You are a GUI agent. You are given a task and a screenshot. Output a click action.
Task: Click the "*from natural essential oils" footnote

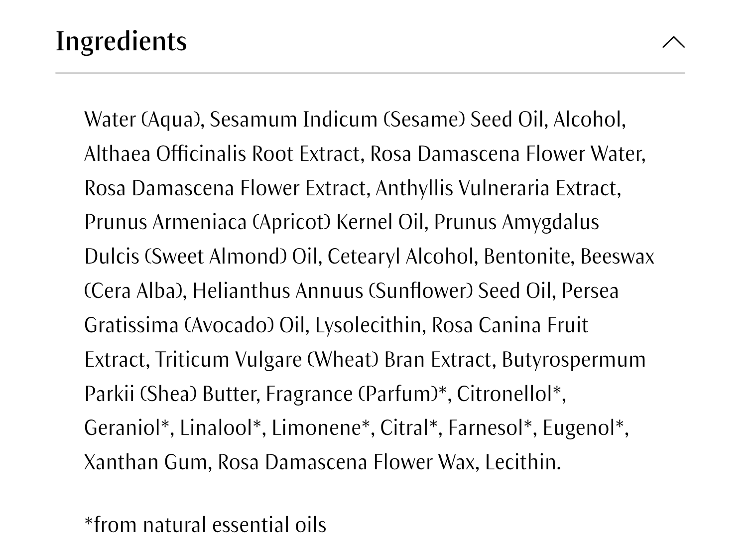point(205,525)
